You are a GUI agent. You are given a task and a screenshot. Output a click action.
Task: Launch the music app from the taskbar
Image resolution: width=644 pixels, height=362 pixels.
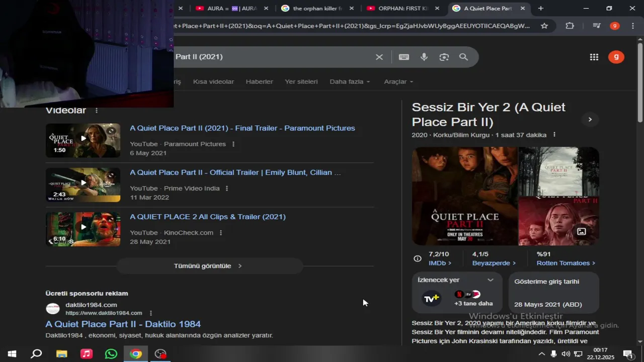pyautogui.click(x=86, y=354)
